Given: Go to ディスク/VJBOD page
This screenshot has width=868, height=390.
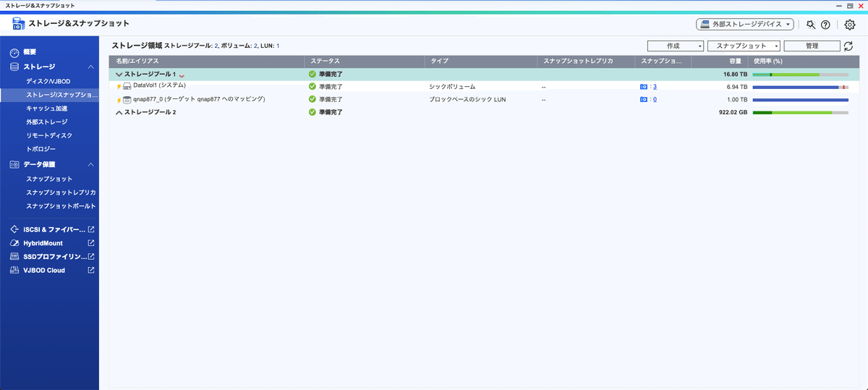Looking at the screenshot, I should click(48, 81).
